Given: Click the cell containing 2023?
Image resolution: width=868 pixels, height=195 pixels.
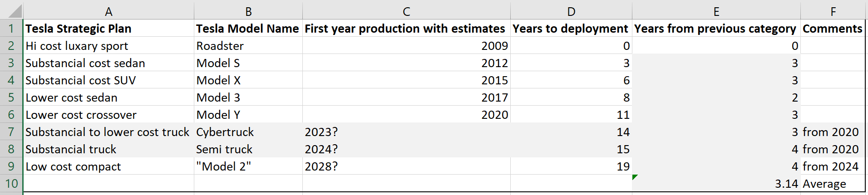Looking at the screenshot, I should 406,132.
